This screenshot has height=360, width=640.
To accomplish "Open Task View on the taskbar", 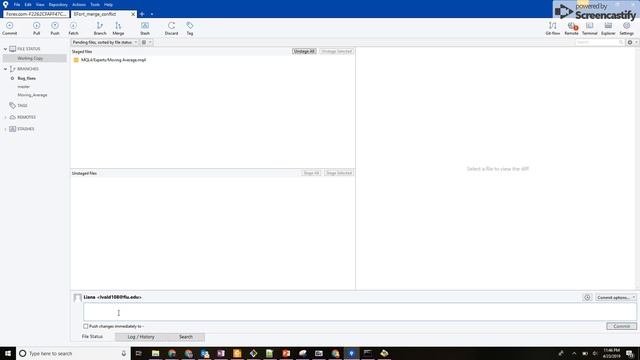I will coord(138,353).
